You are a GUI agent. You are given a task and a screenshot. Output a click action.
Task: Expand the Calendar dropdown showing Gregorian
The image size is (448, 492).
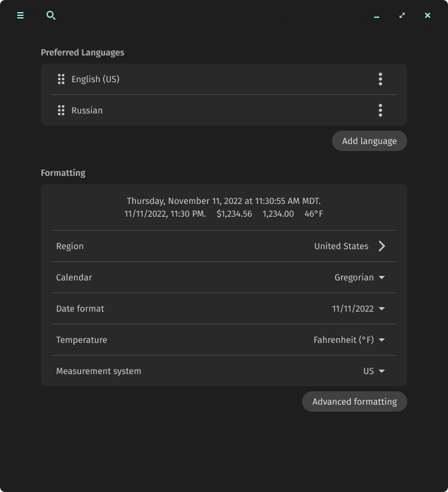click(x=360, y=277)
